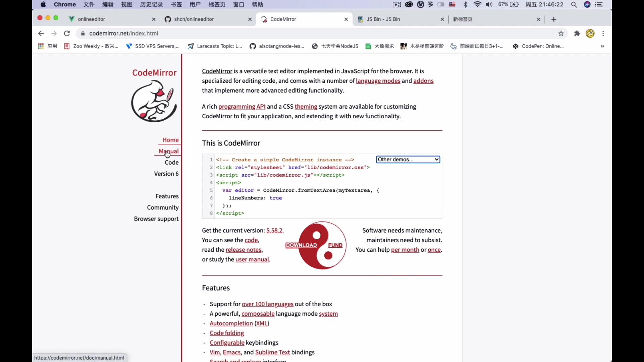Screen dimensions: 644x362
Task: Go to Browser support in sidebar
Action: pyautogui.click(x=156, y=219)
